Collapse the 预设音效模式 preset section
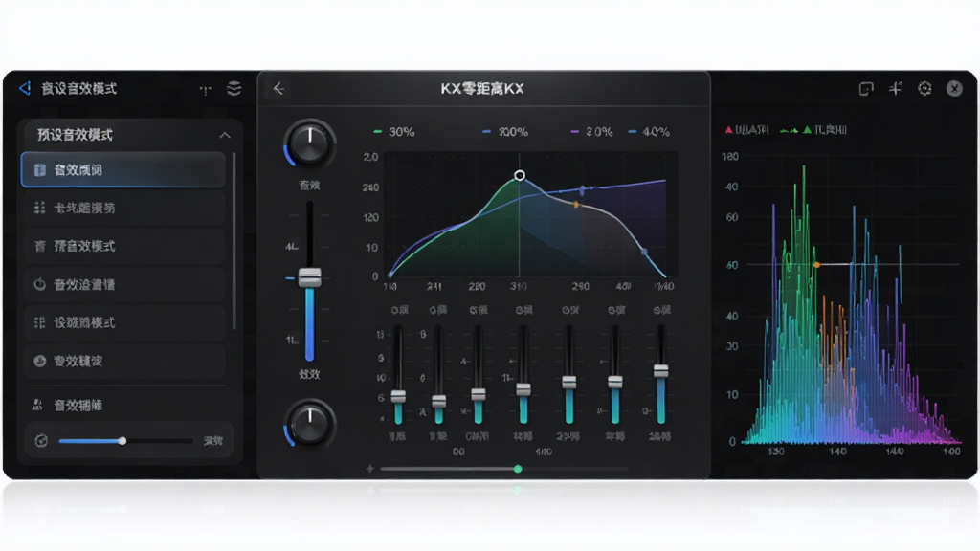This screenshot has height=551, width=980. click(x=225, y=135)
